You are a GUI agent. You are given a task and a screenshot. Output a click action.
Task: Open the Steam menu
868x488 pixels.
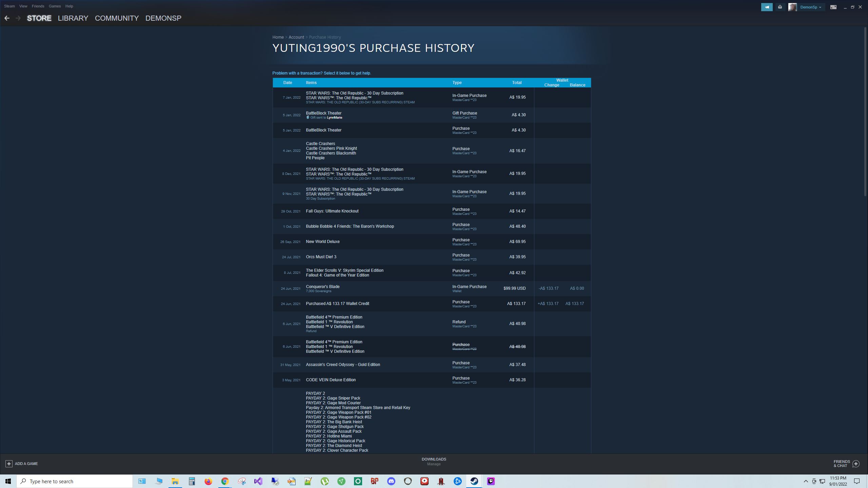[9, 6]
